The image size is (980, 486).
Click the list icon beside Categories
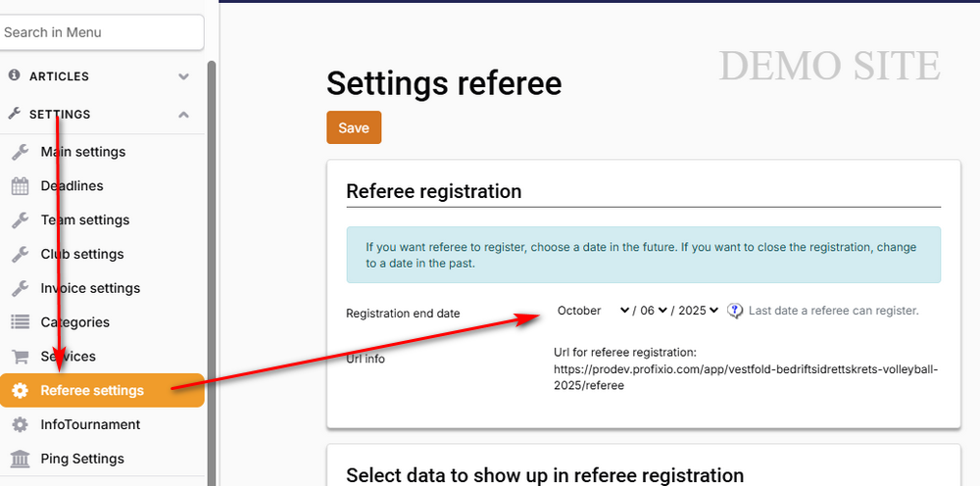(20, 322)
